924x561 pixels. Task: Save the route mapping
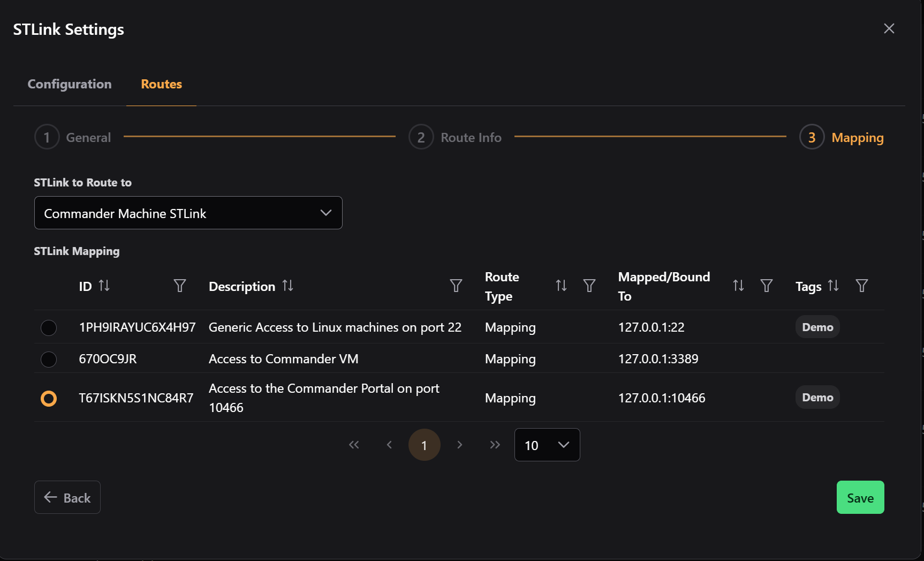[860, 497]
